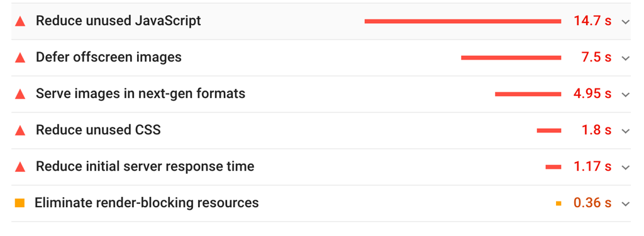Click the 0.36 s orange savings value
The width and height of the screenshot is (644, 236).
coord(592,203)
